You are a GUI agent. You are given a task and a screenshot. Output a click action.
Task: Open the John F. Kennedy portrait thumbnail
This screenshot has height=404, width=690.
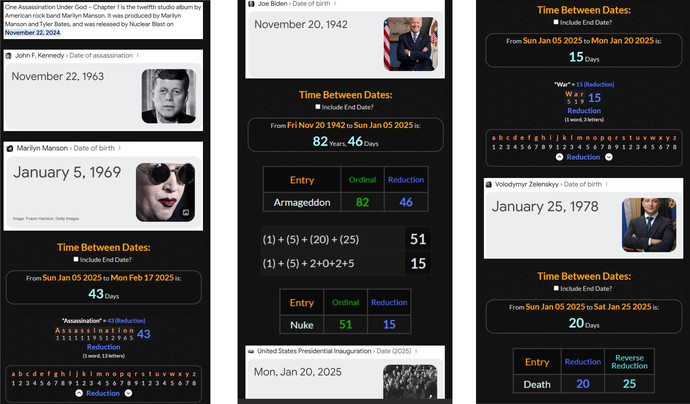[x=169, y=96]
